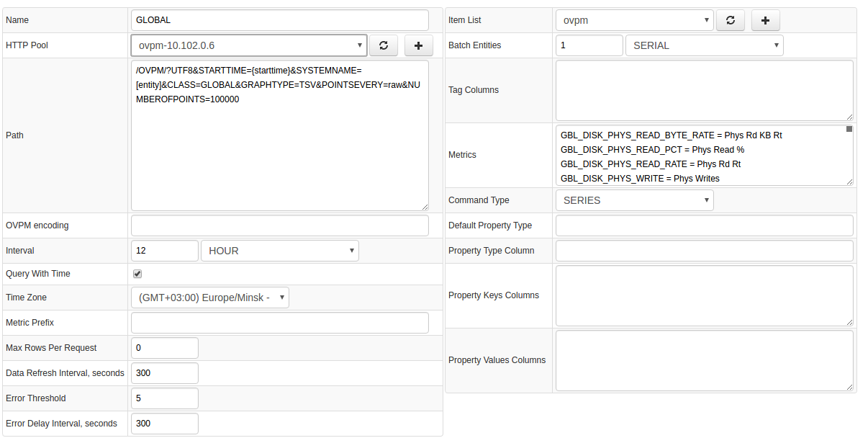The height and width of the screenshot is (438, 868).
Task: Click the empty OVPM encoding field
Action: (x=279, y=225)
